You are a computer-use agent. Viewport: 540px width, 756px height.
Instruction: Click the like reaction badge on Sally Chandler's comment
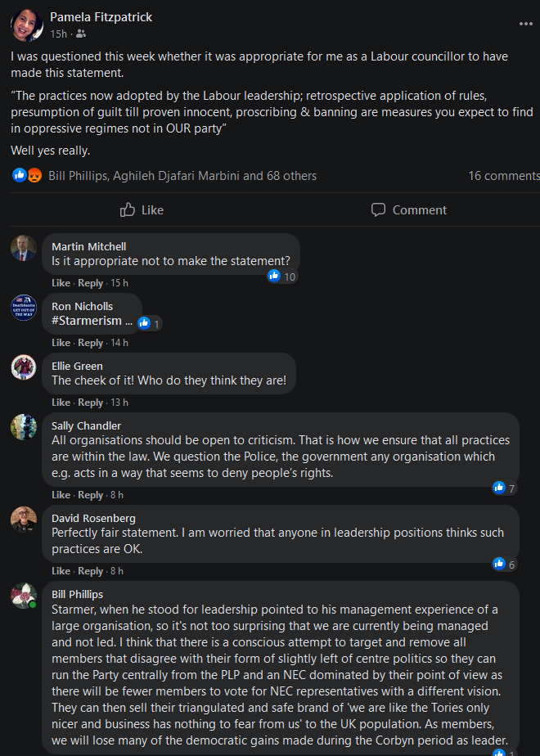[x=498, y=488]
